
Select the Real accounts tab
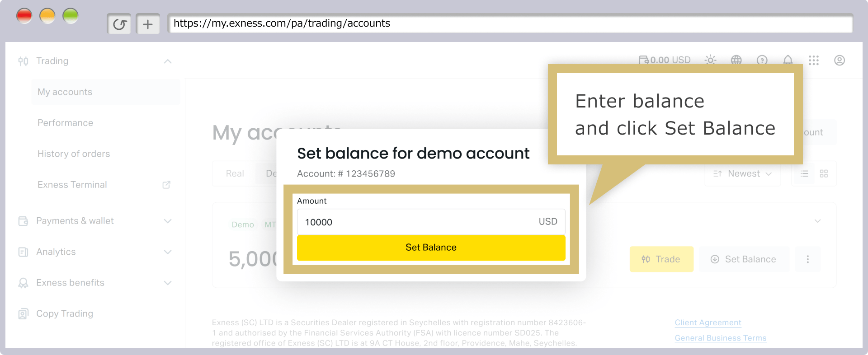235,173
